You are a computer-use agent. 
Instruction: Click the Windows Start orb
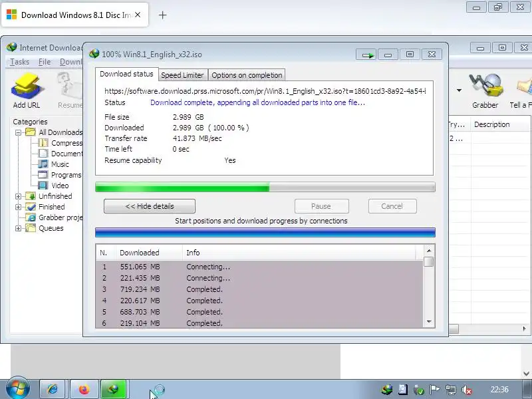tap(18, 388)
